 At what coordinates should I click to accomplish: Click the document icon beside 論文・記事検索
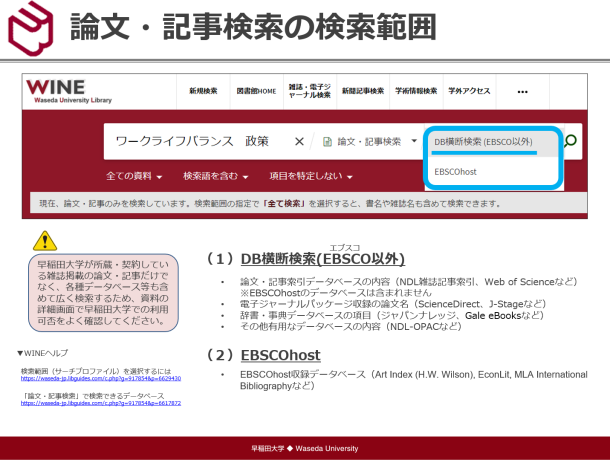click(x=326, y=141)
